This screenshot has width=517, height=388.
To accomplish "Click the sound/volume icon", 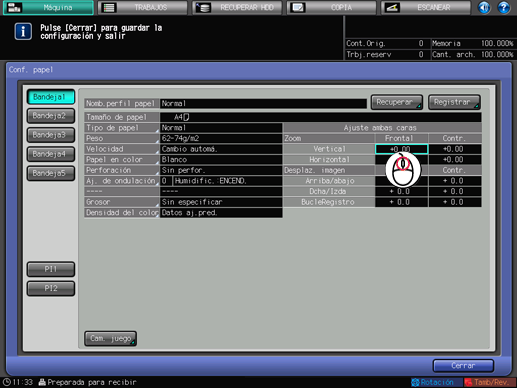I will (x=484, y=7).
